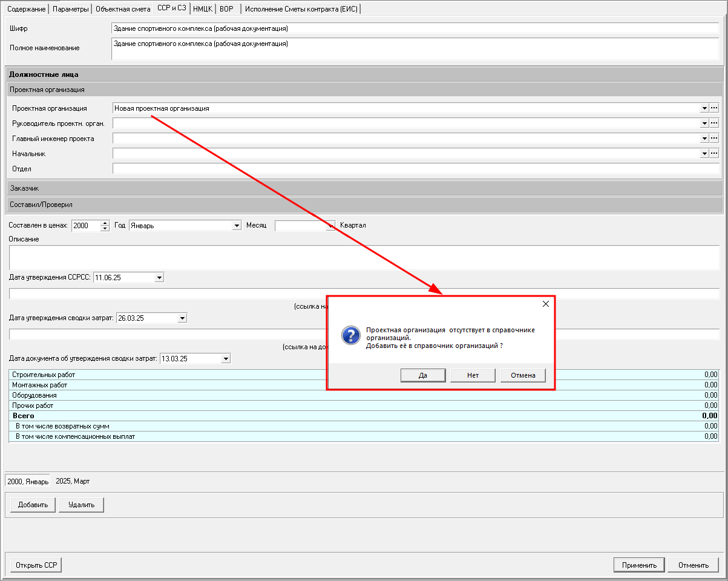The image size is (728, 581).
Task: Select the 2025, Март price tab
Action: pos(73,481)
